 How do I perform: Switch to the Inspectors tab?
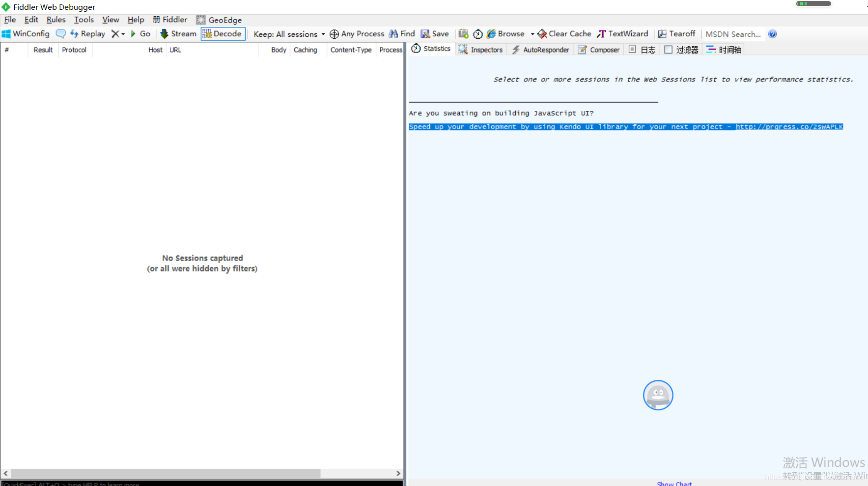[x=480, y=50]
